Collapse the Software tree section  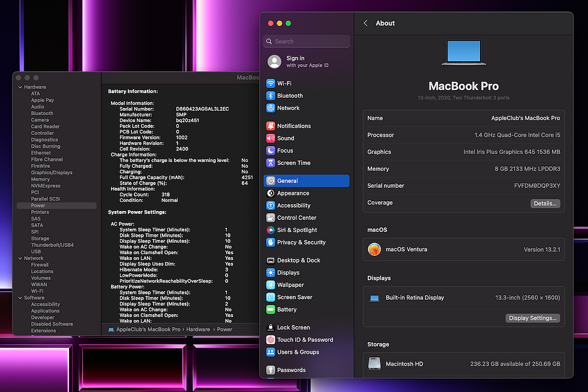coord(20,298)
